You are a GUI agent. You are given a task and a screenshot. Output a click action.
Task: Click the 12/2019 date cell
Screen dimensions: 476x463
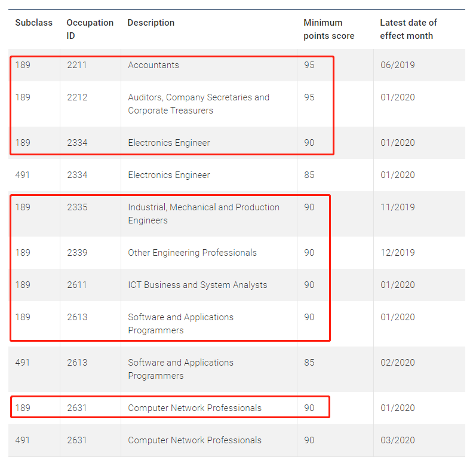[x=398, y=253]
